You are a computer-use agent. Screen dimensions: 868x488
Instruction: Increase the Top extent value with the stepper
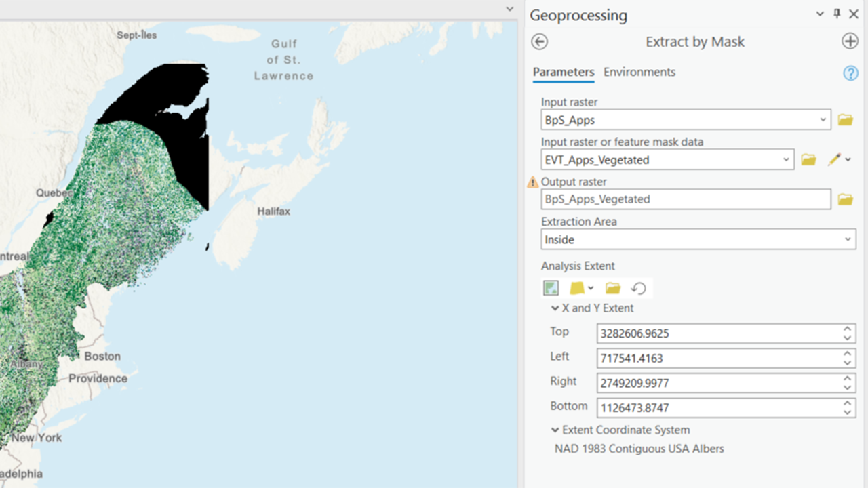point(848,330)
